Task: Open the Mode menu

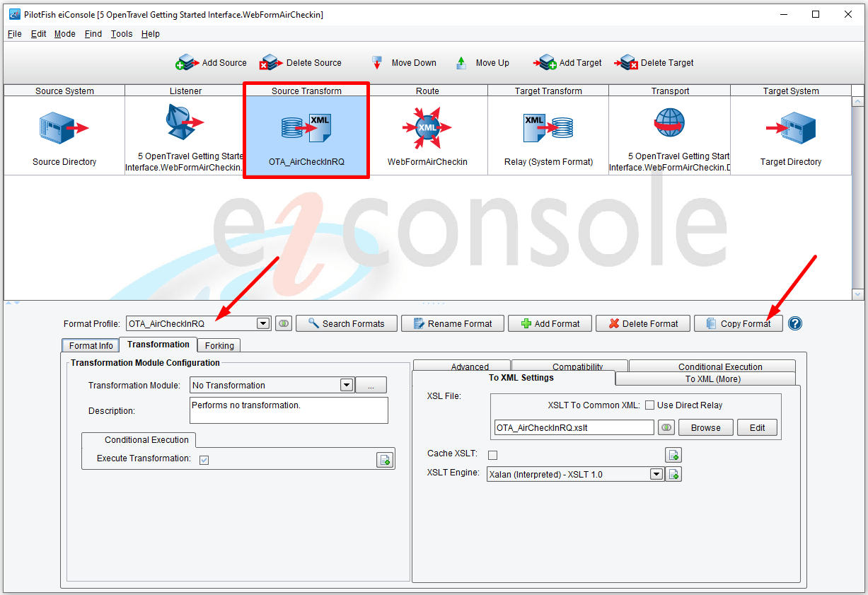Action: [x=65, y=34]
